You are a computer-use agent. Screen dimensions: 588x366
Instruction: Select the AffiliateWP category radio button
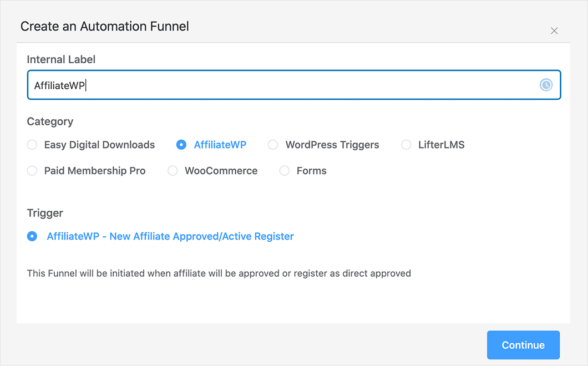click(181, 144)
